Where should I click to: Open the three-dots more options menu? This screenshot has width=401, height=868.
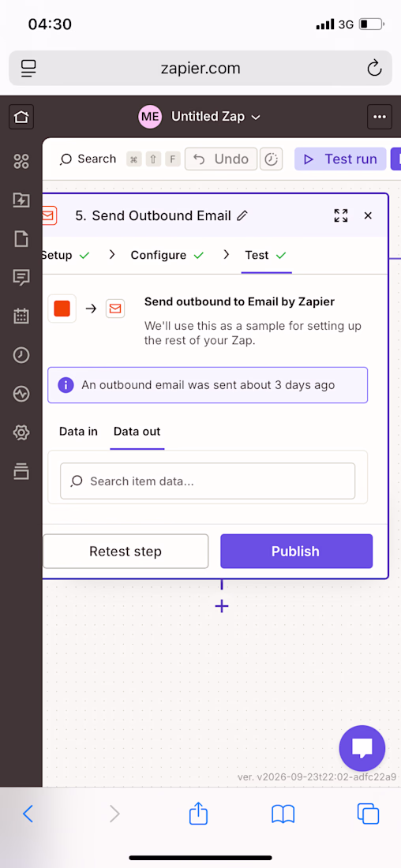[x=380, y=117]
